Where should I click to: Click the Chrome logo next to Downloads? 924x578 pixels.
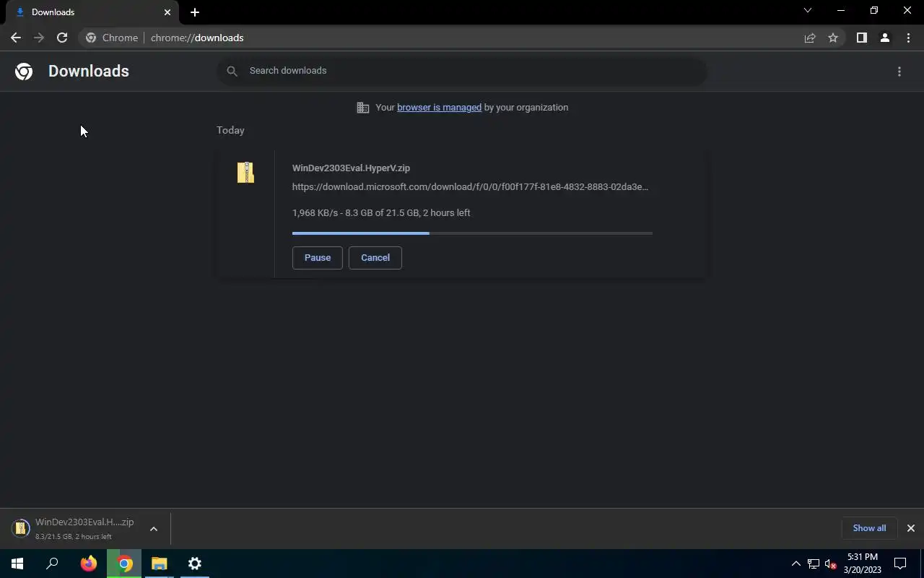[x=24, y=71]
